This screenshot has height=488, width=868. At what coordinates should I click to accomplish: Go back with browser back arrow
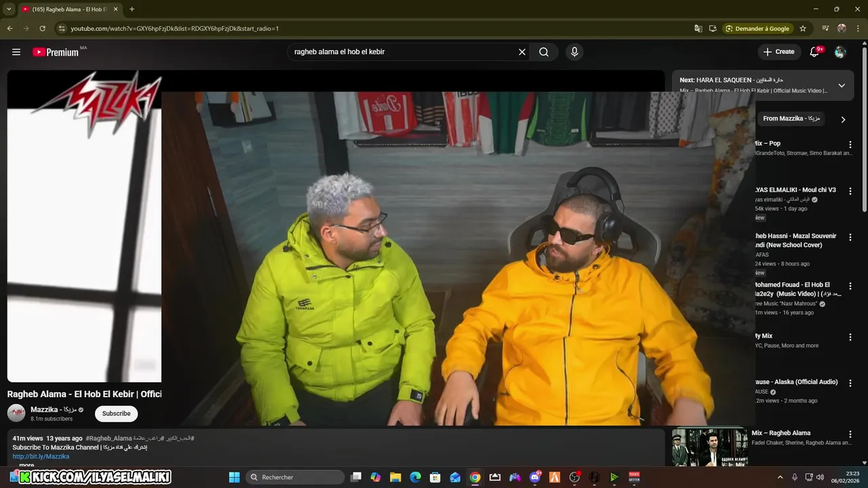[x=9, y=28]
